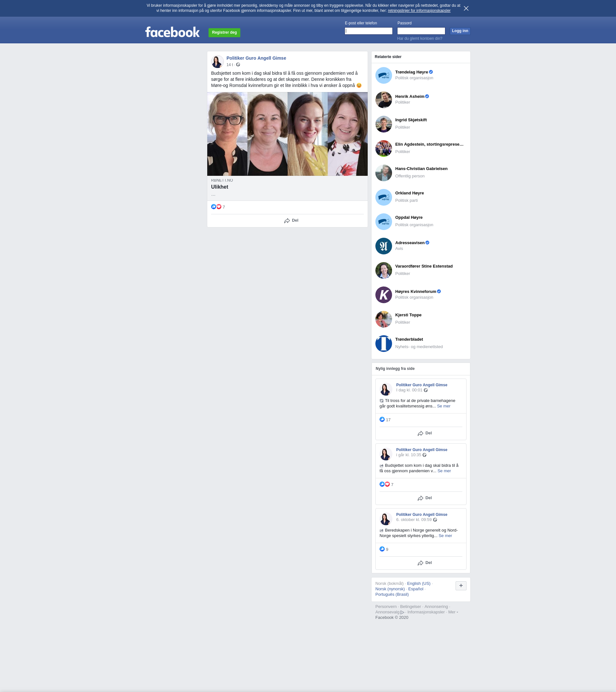Click the heart reaction icon on main post
This screenshot has width=616, height=692.
(219, 207)
